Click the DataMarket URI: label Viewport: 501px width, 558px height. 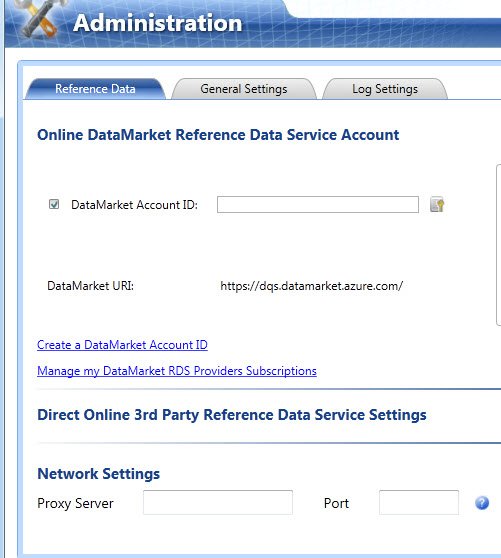90,286
